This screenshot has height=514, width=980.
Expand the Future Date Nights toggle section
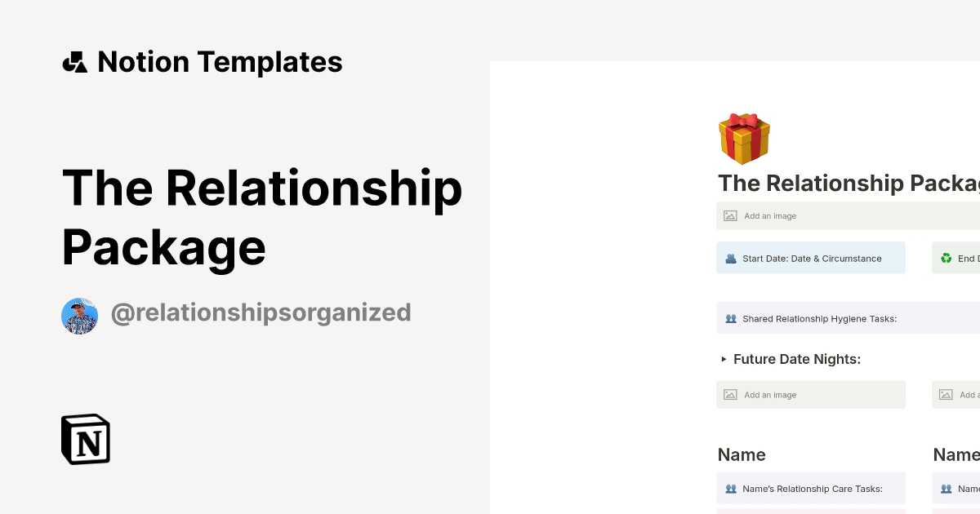tap(796, 359)
